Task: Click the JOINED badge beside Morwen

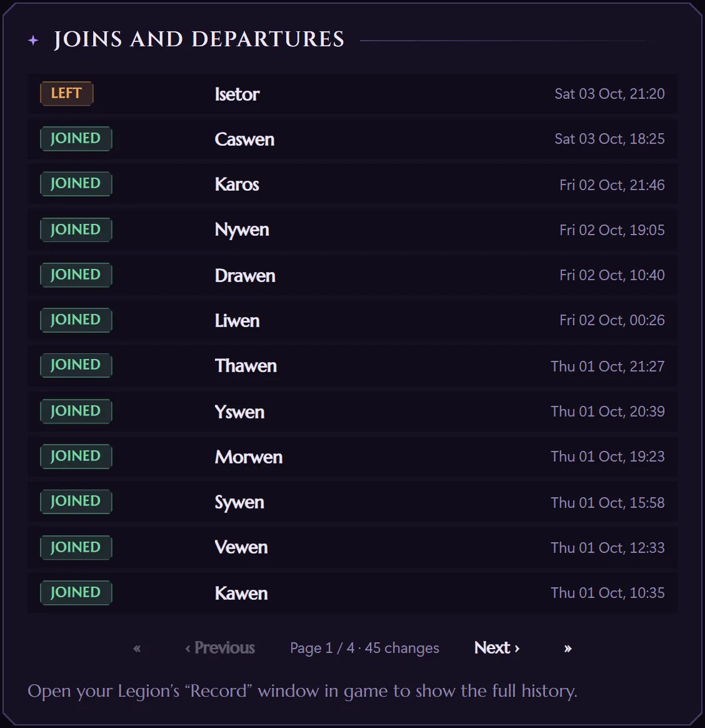Action: tap(76, 457)
